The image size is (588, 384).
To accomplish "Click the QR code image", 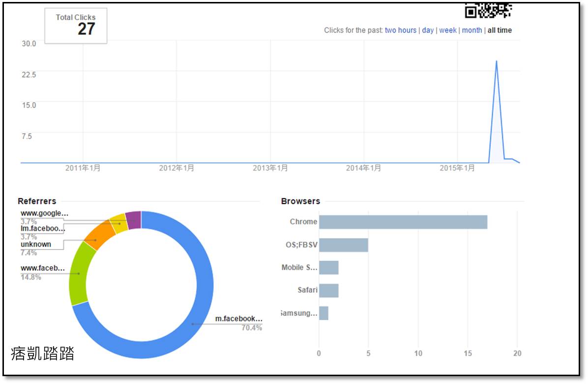I will (x=488, y=11).
